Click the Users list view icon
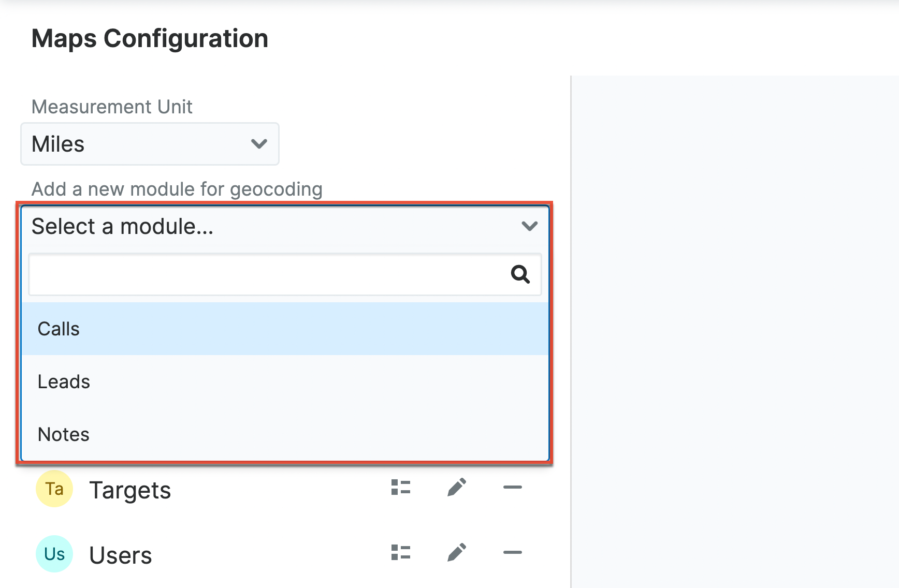Viewport: 899px width, 588px height. click(401, 553)
